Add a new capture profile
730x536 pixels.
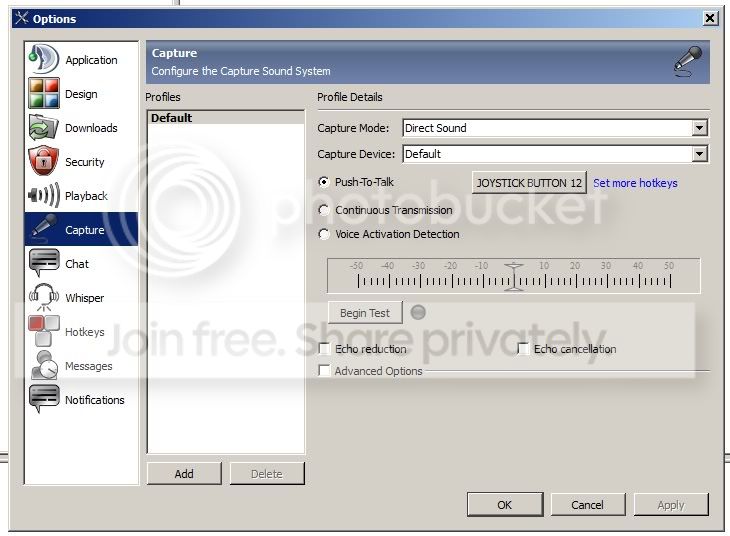pos(184,474)
